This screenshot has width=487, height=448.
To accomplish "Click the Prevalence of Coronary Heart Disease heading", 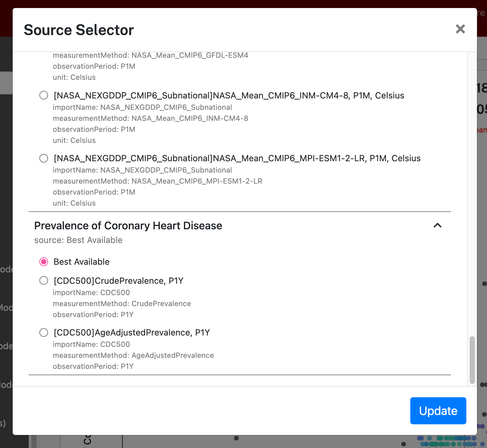I will pyautogui.click(x=128, y=226).
